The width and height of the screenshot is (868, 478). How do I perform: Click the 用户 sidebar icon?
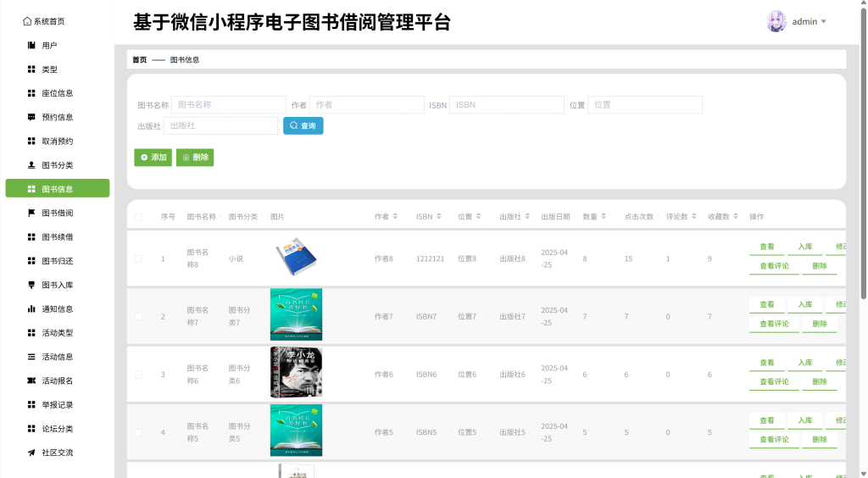[x=31, y=46]
